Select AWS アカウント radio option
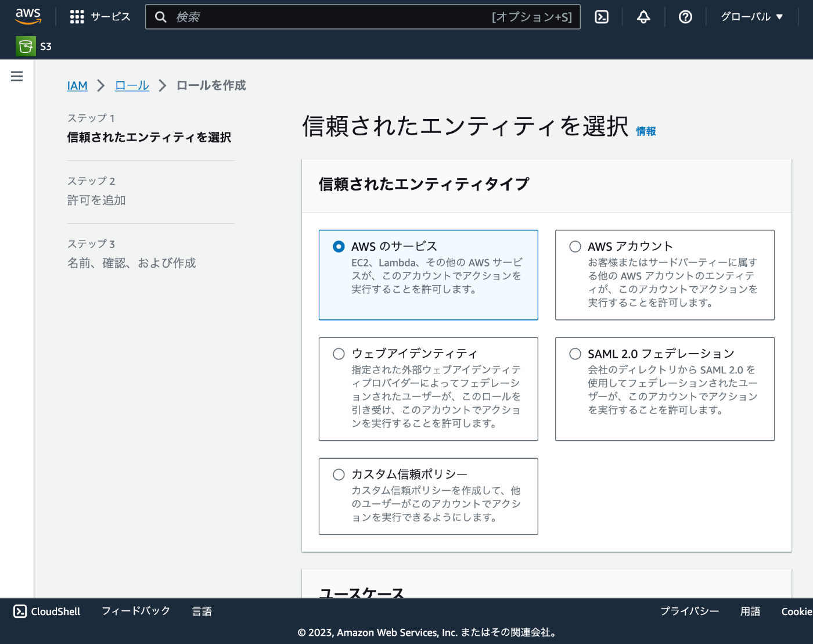813x644 pixels. 575,247
